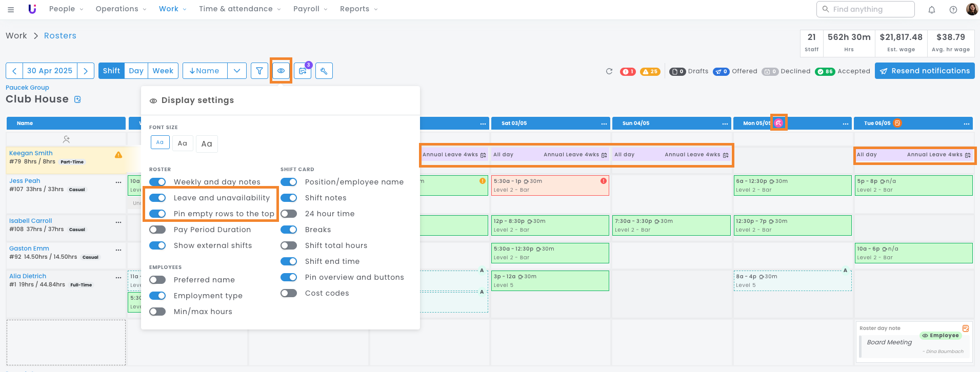Open the notifications bell
Viewport: 980px width, 372px height.
click(x=932, y=9)
